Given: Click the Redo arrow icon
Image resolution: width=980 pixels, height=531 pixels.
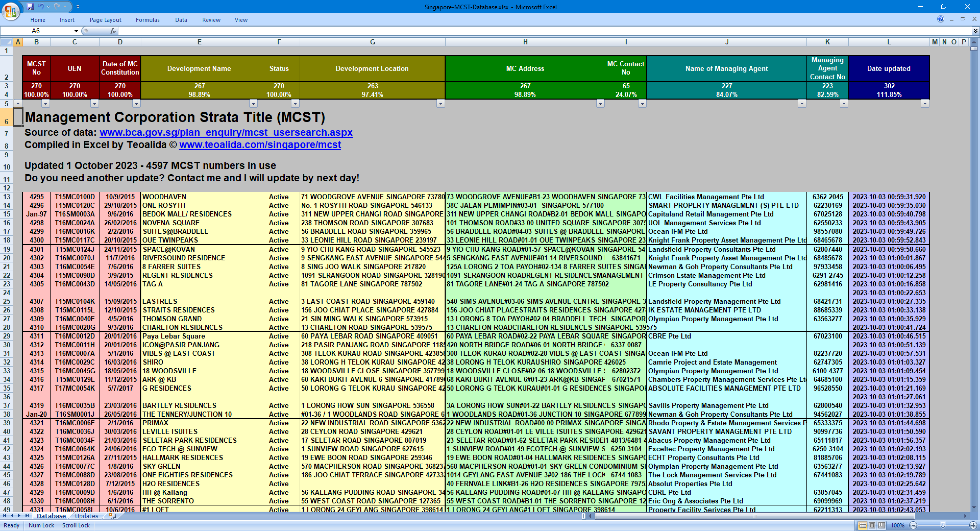Looking at the screenshot, I should click(x=57, y=6).
